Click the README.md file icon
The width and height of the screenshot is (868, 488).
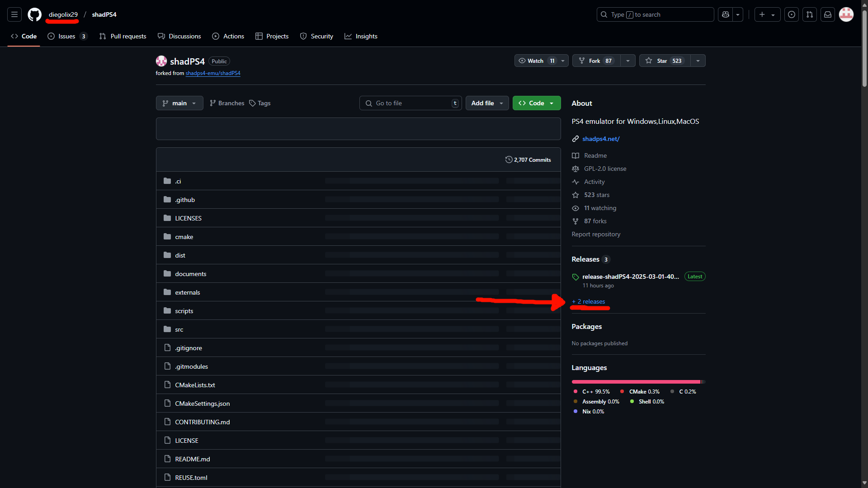coord(167,459)
